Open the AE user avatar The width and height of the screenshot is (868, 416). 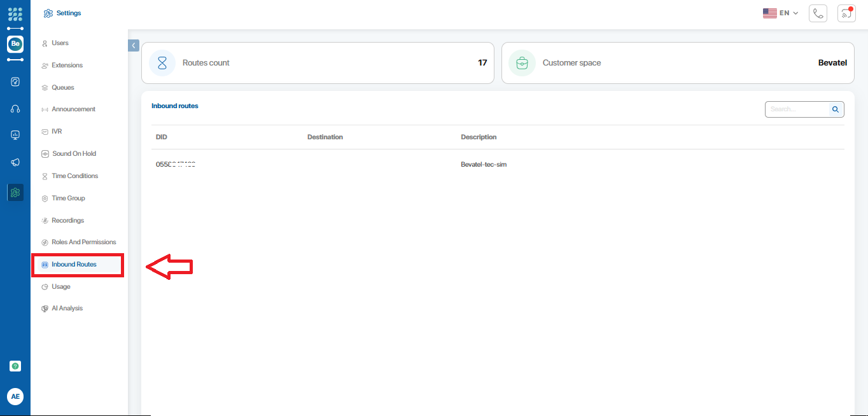coord(15,396)
